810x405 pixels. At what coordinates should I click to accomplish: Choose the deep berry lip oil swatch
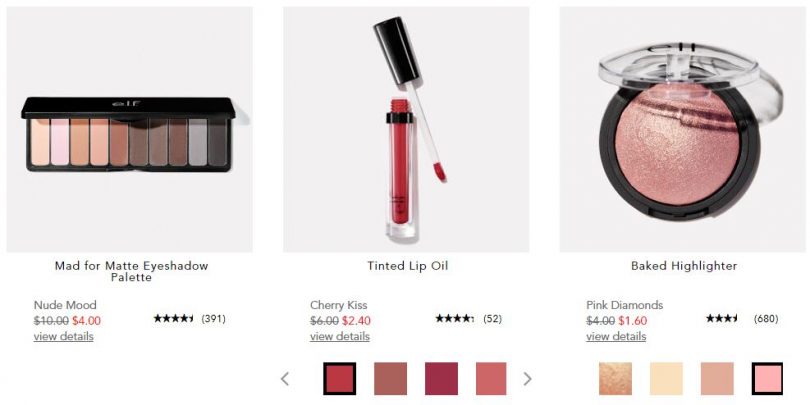pyautogui.click(x=441, y=379)
